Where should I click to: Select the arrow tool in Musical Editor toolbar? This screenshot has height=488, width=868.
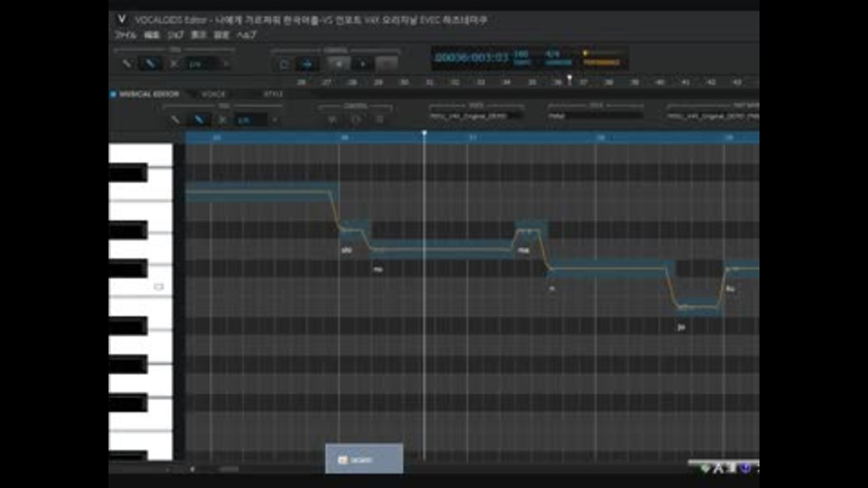click(x=175, y=119)
